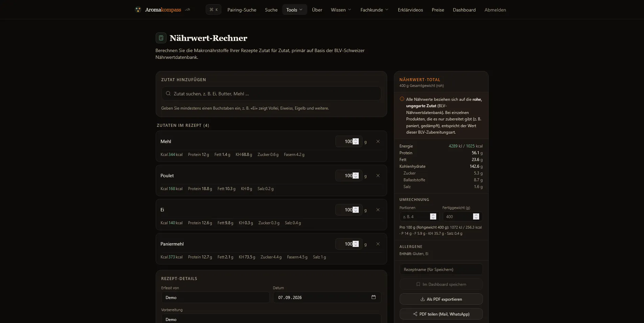
Task: Expand the Wissen dropdown menu
Action: (341, 9)
